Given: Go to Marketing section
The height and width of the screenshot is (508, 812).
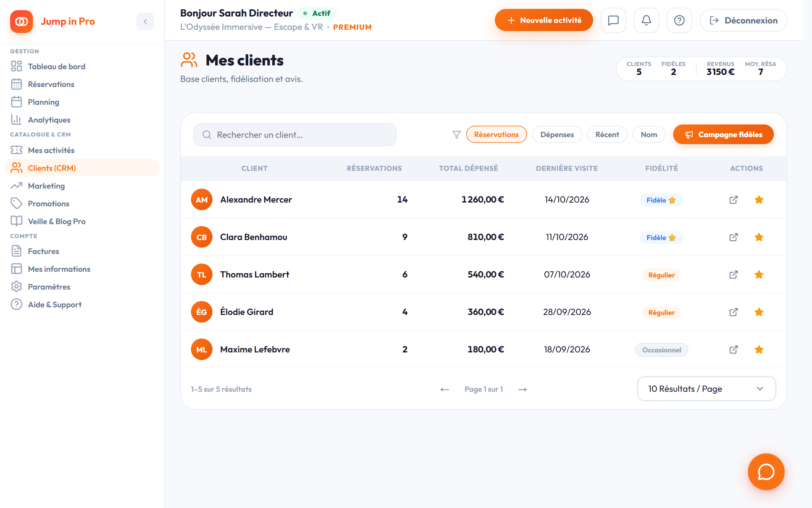Looking at the screenshot, I should point(82,186).
